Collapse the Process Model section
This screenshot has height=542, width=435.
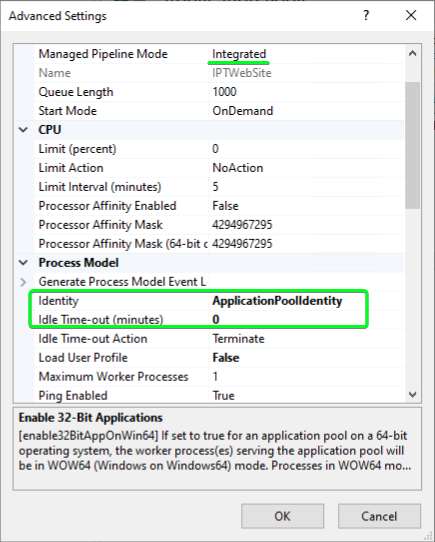(x=23, y=263)
